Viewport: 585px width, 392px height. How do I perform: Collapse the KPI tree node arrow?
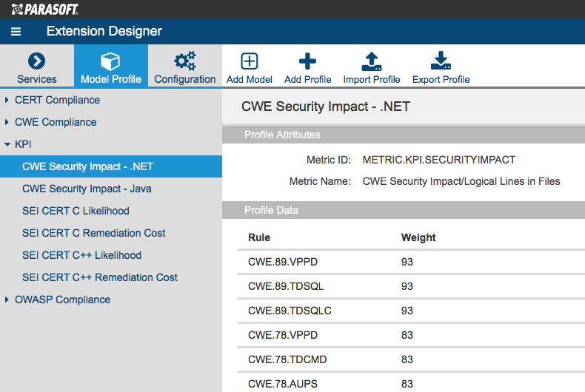(7, 144)
